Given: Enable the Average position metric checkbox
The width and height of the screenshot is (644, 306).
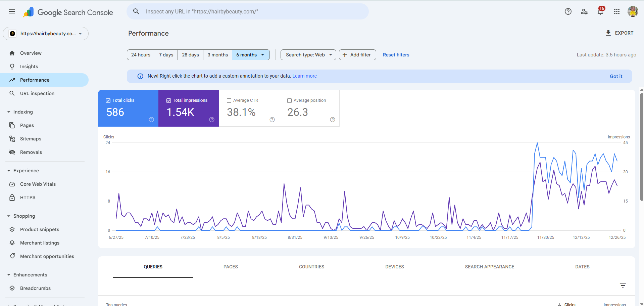Looking at the screenshot, I should tap(290, 100).
